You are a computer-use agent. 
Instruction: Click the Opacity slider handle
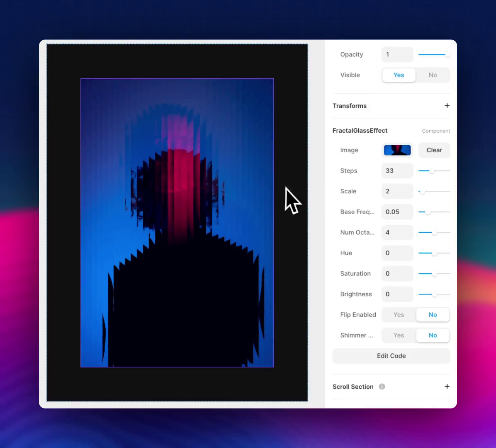tap(447, 55)
